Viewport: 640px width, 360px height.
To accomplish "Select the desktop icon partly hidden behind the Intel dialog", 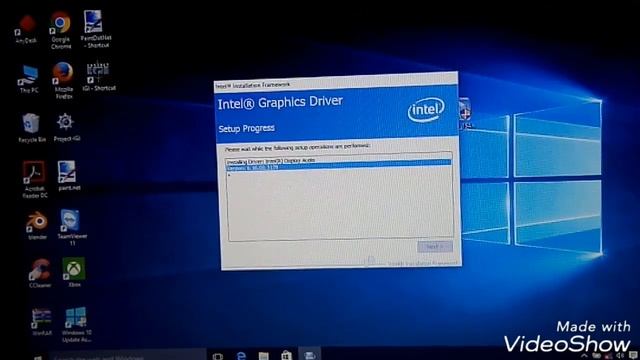I will (465, 113).
